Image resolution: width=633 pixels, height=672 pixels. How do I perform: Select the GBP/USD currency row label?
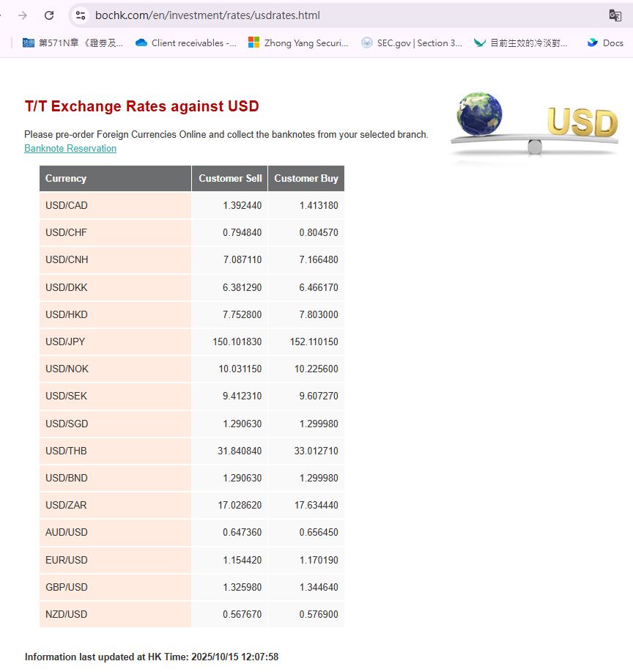tap(66, 587)
